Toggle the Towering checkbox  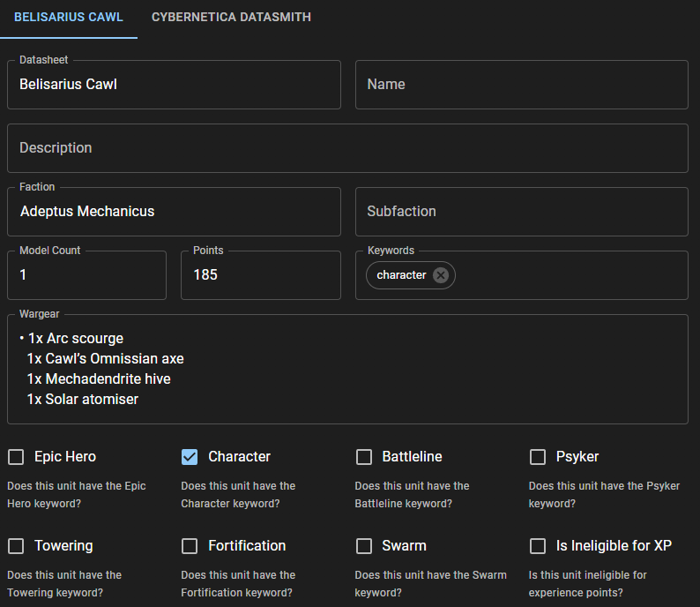pos(16,546)
